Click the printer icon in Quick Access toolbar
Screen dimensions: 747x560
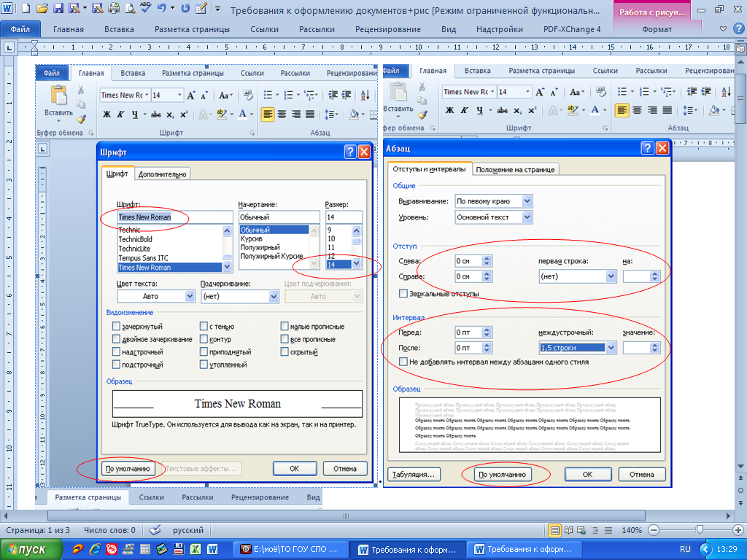tap(113, 8)
